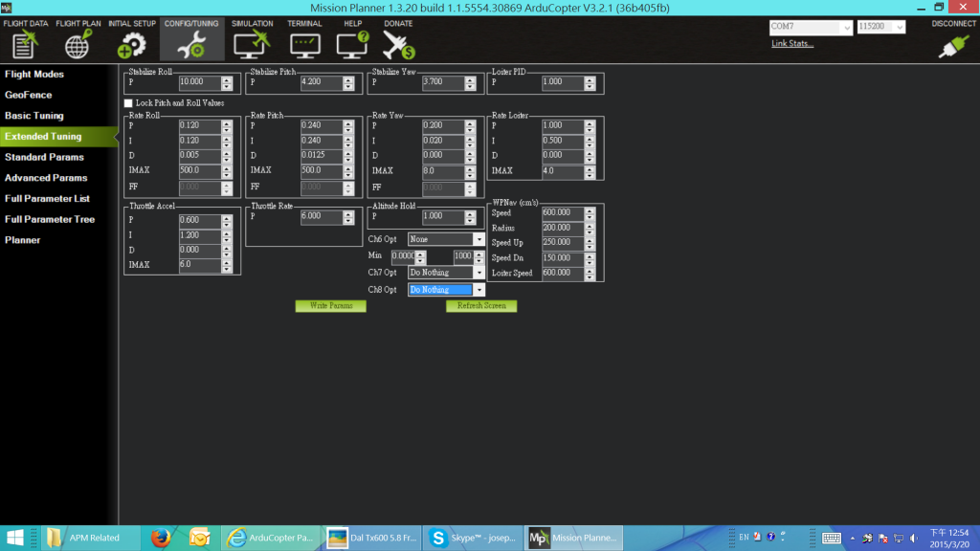Open the Ch6 Opt dropdown

click(x=479, y=239)
